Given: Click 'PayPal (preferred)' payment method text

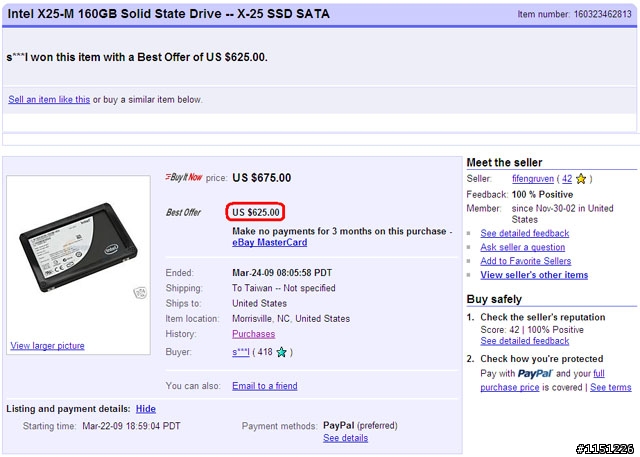Looking at the screenshot, I should pyautogui.click(x=360, y=426).
